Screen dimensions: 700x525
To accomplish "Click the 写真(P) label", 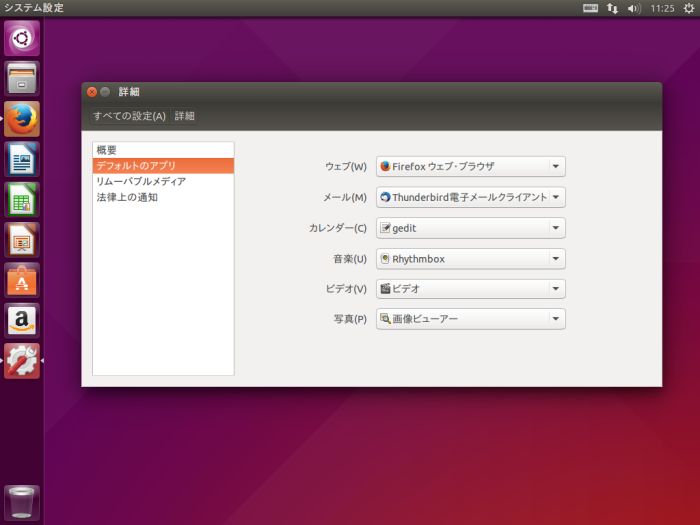I will pos(350,319).
